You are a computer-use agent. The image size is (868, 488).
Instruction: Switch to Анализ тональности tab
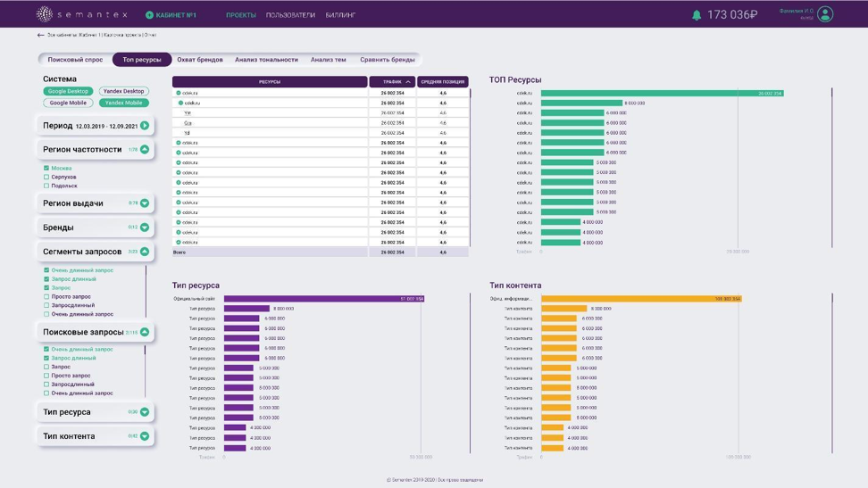[266, 60]
